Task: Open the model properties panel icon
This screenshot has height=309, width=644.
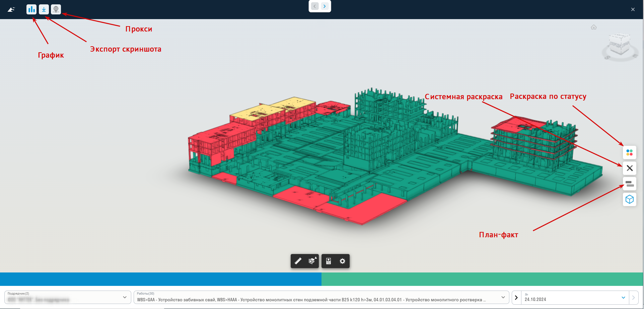Action: [x=329, y=261]
